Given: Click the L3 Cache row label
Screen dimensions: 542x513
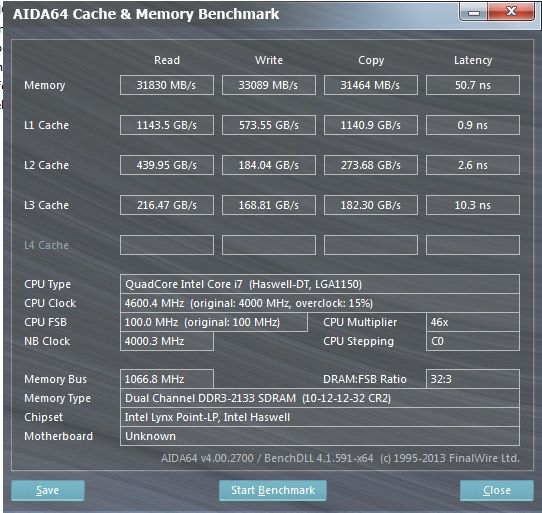Looking at the screenshot, I should point(46,205).
